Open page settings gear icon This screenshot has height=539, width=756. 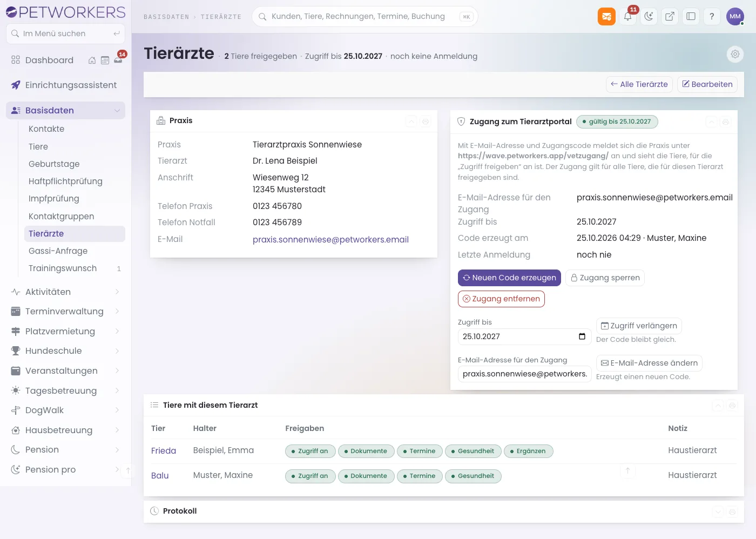point(735,54)
